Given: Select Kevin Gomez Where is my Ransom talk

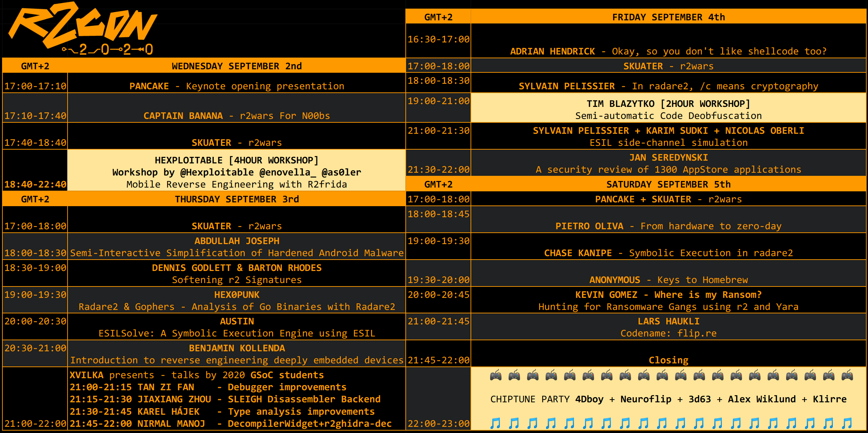Looking at the screenshot, I should coord(668,300).
